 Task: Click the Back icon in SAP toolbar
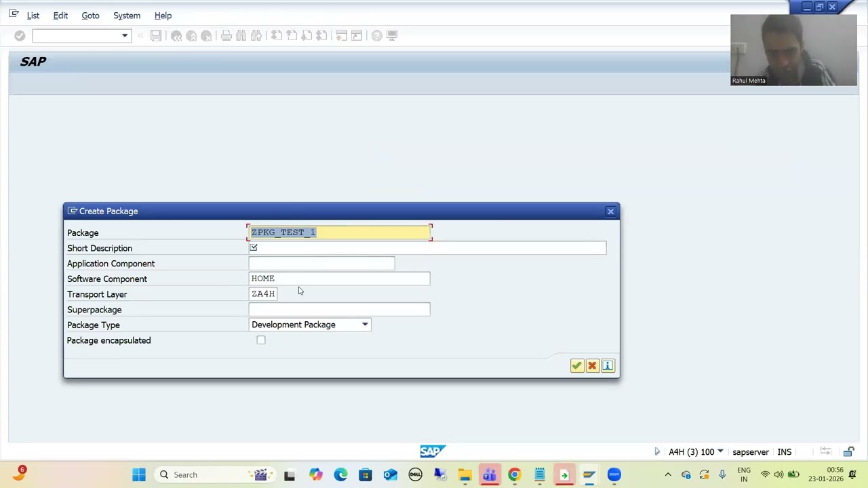pyautogui.click(x=176, y=35)
